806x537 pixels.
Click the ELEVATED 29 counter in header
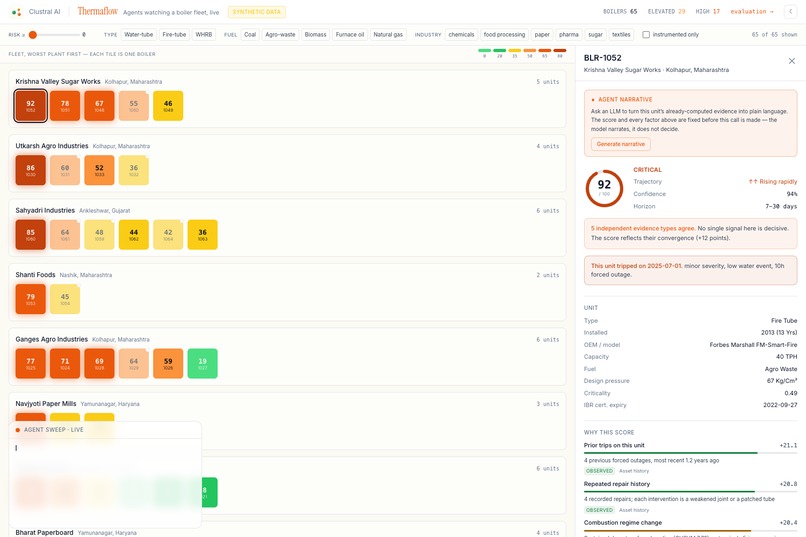[x=666, y=11]
